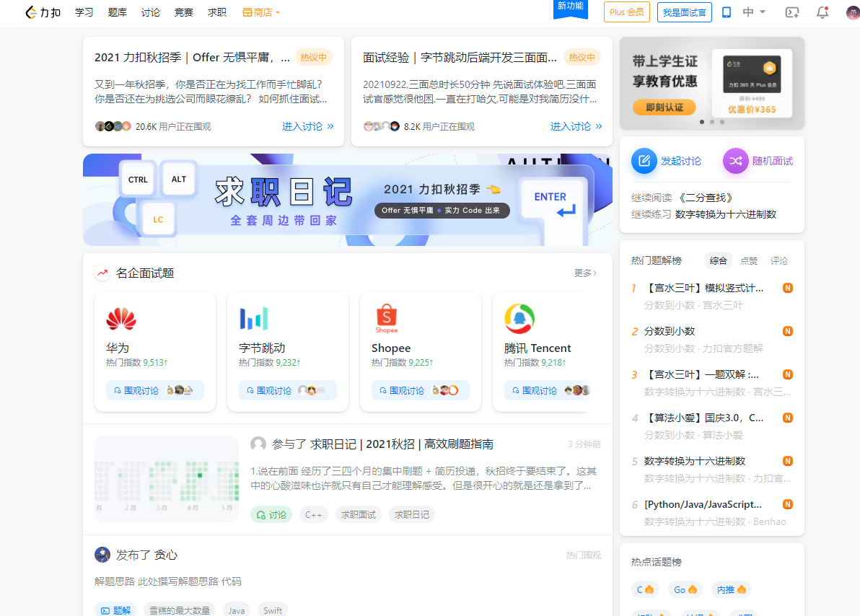Click the 求职日记 tag
860x616 pixels.
412,514
